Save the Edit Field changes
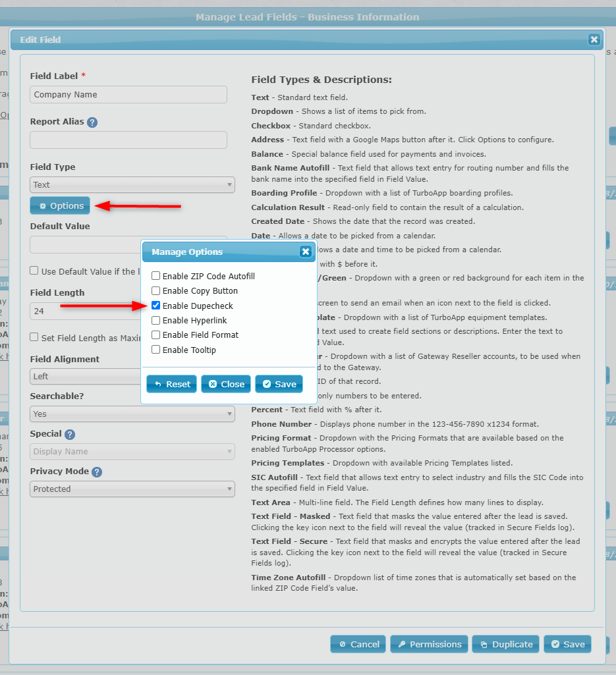Screen dimensions: 616x675 click(568, 644)
